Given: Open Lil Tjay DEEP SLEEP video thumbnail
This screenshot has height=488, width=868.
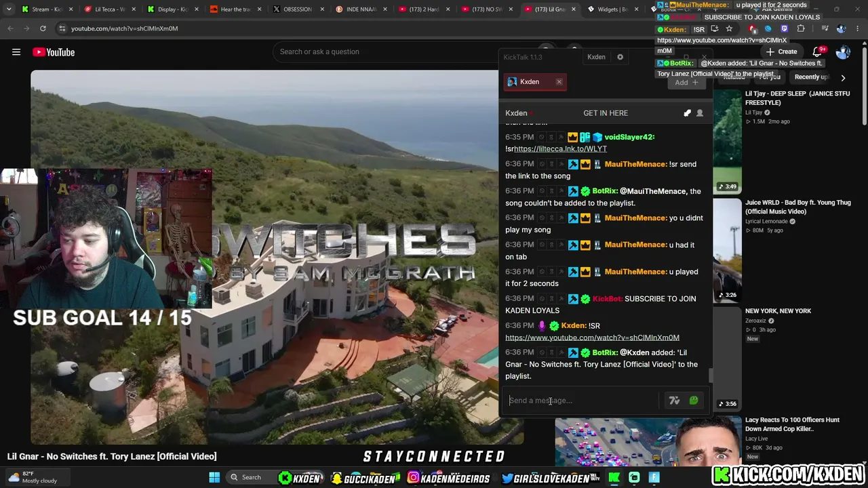Looking at the screenshot, I should pos(727,141).
